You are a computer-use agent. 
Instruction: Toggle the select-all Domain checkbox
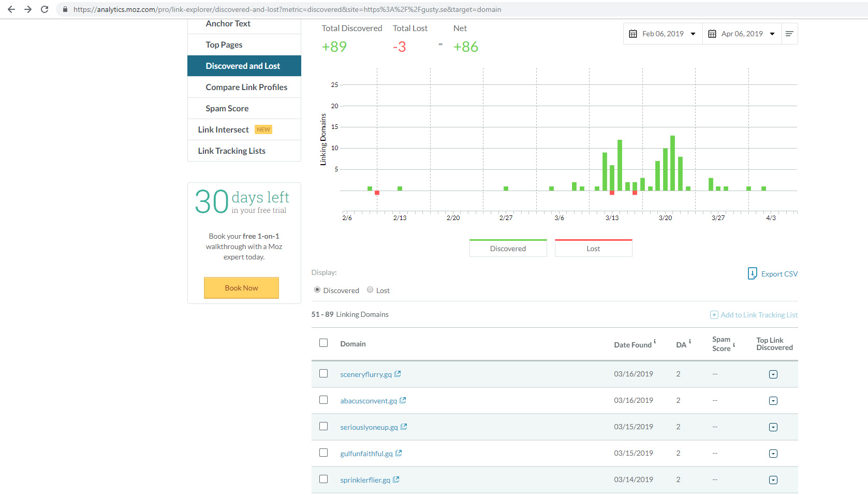pos(323,343)
